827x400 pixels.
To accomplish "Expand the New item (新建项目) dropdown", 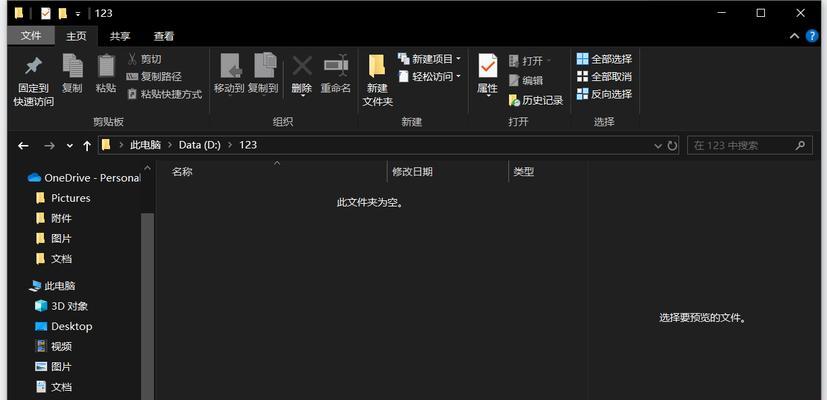I will [x=458, y=58].
